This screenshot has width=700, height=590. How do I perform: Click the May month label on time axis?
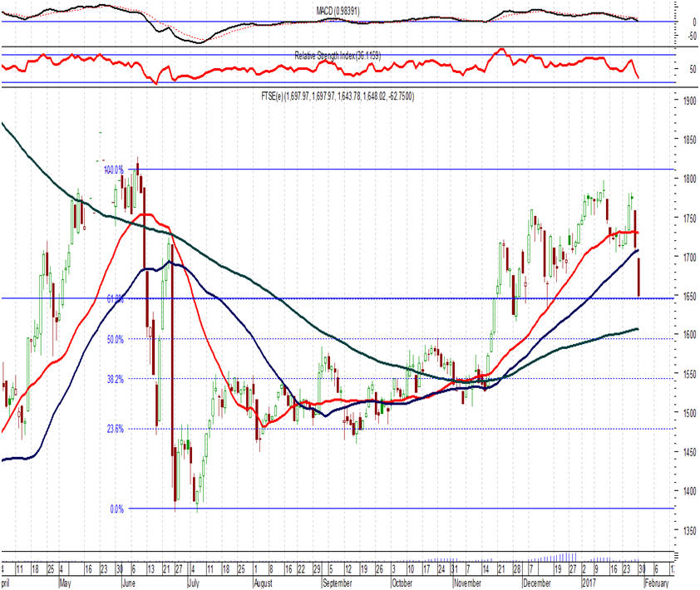tap(65, 583)
